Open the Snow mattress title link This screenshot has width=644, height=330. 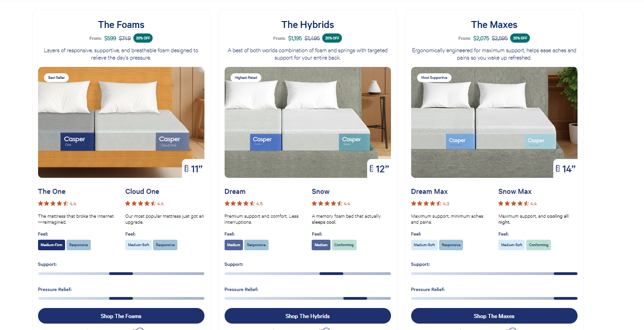(320, 192)
